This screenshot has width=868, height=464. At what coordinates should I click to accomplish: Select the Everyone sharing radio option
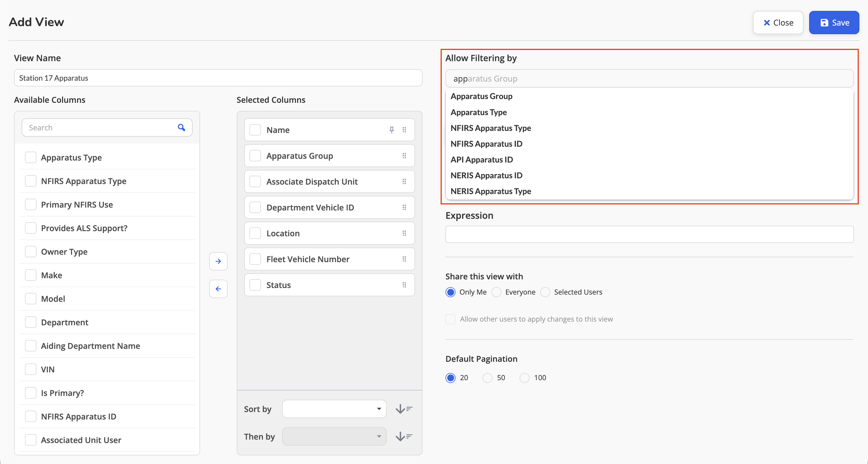point(496,292)
